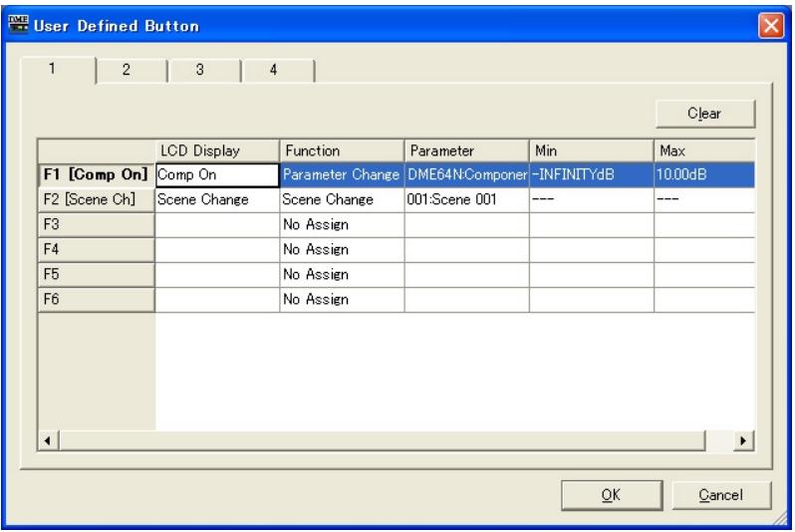The width and height of the screenshot is (795, 532).
Task: Select the F4 row header
Action: coord(97,249)
